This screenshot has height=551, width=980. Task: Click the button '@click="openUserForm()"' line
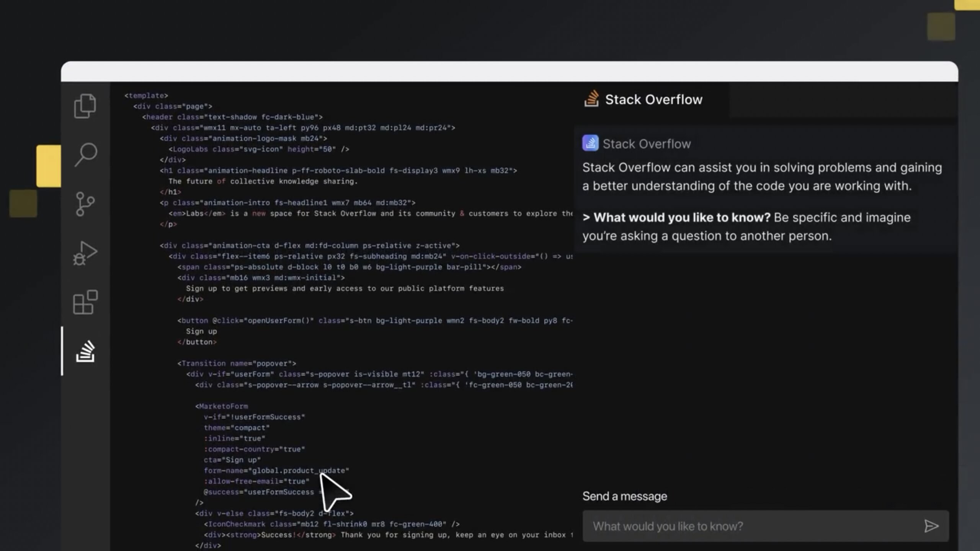(375, 321)
